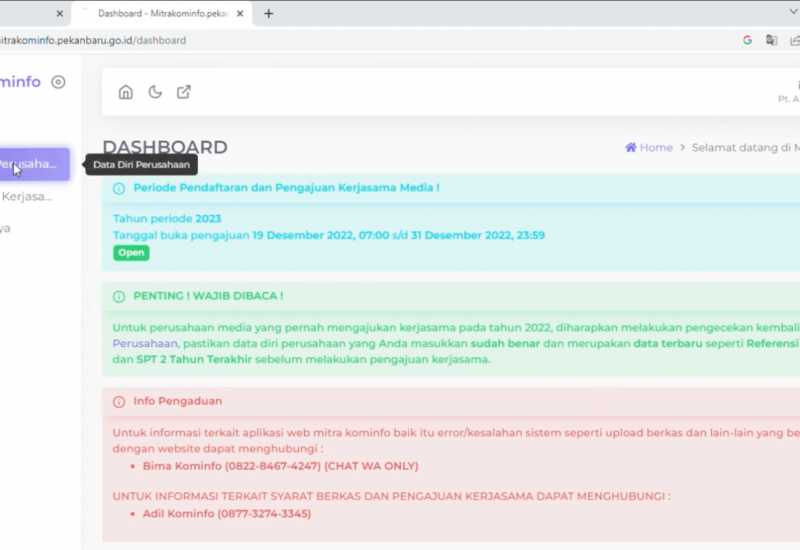The height and width of the screenshot is (550, 800).
Task: Open external link icon in top bar
Action: click(184, 92)
